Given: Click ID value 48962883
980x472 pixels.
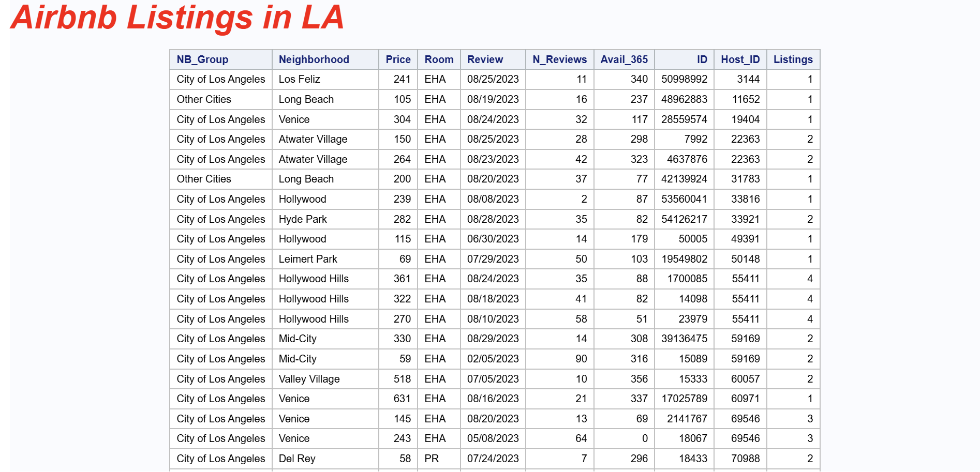Looking at the screenshot, I should (x=684, y=99).
